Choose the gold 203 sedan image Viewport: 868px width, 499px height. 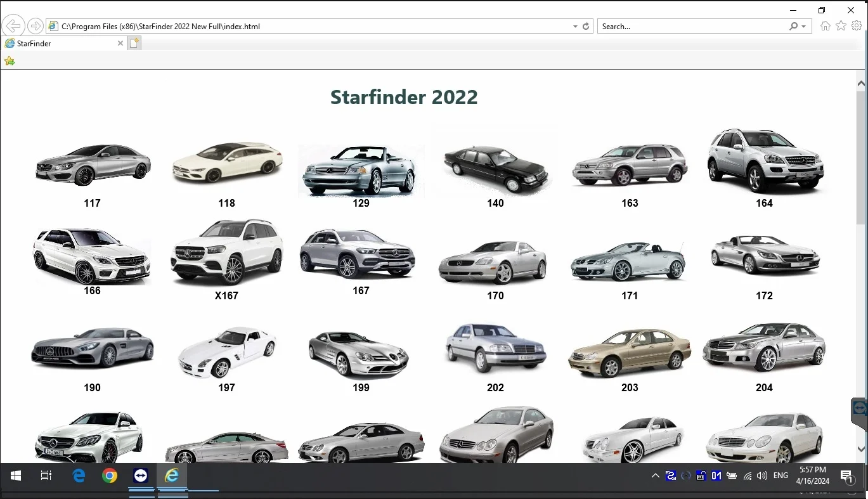click(x=630, y=352)
